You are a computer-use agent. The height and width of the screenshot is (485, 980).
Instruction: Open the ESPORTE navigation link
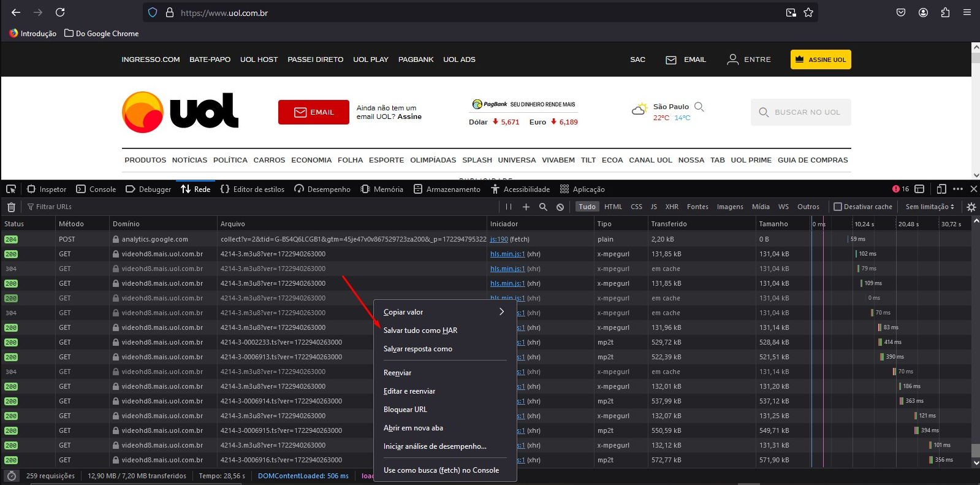point(386,160)
